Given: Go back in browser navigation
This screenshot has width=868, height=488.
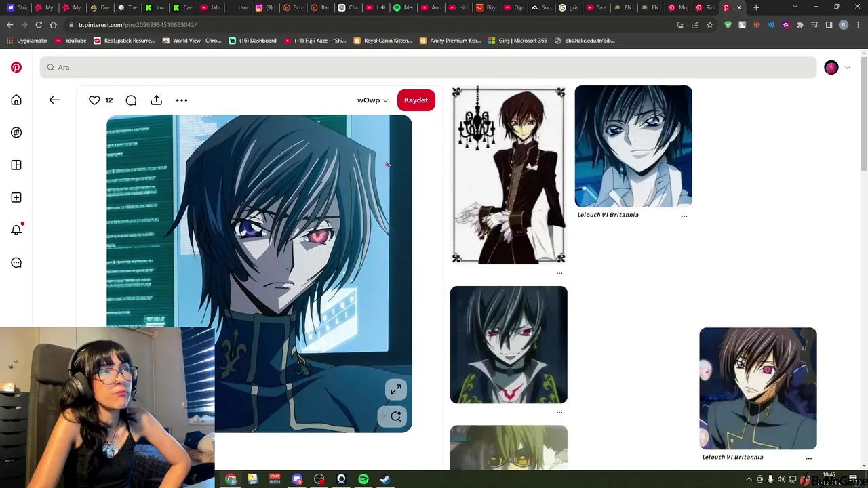Looking at the screenshot, I should coord(9,25).
